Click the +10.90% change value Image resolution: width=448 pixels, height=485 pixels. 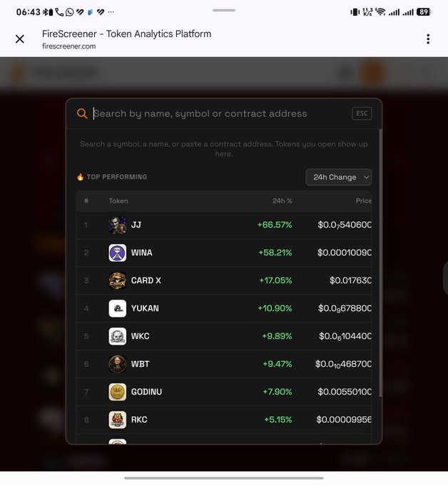(275, 308)
